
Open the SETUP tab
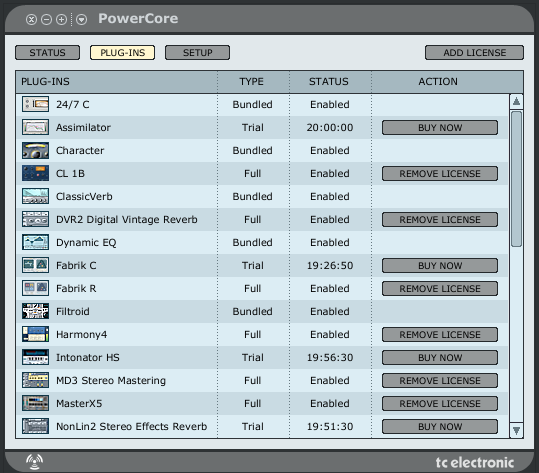pos(197,53)
